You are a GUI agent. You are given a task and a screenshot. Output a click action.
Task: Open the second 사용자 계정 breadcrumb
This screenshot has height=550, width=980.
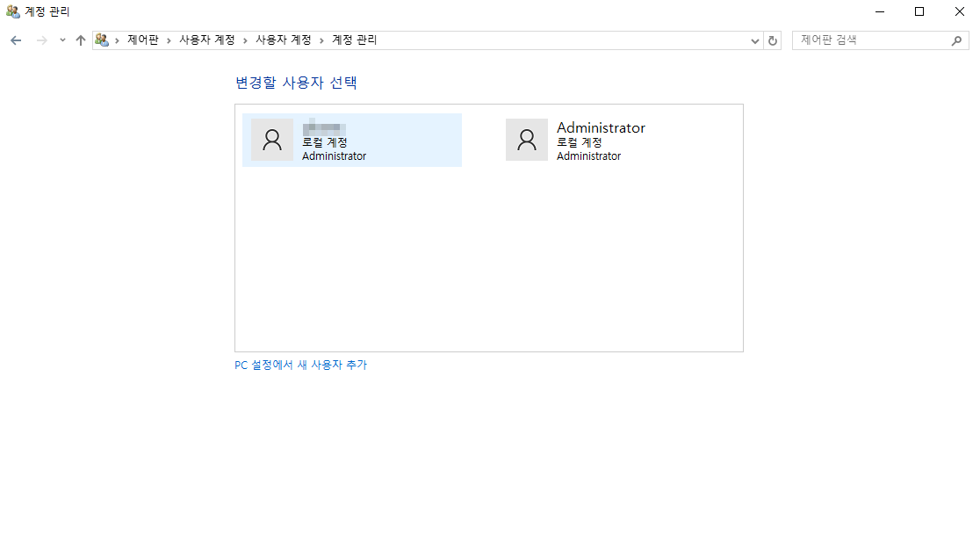[x=283, y=40]
